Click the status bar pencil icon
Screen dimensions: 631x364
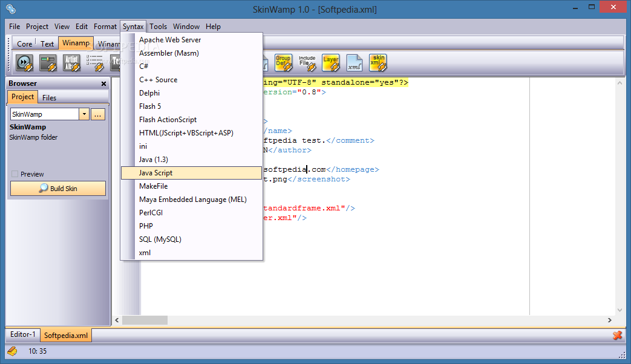(x=12, y=351)
